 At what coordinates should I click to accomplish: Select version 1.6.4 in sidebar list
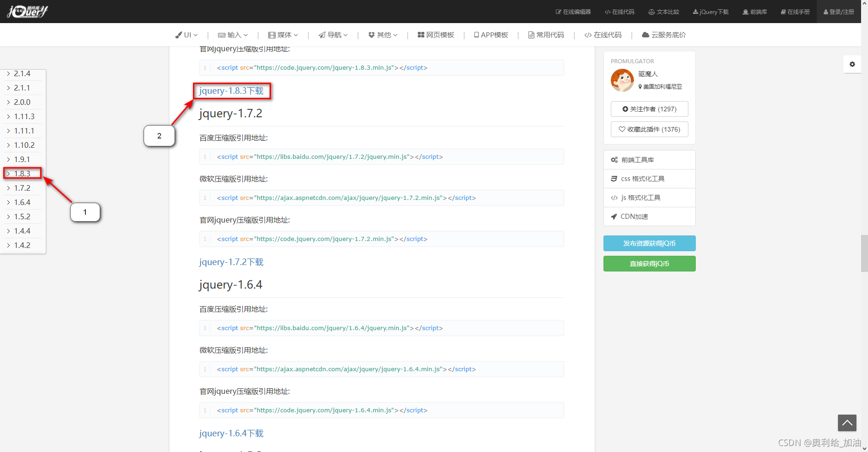(x=23, y=202)
